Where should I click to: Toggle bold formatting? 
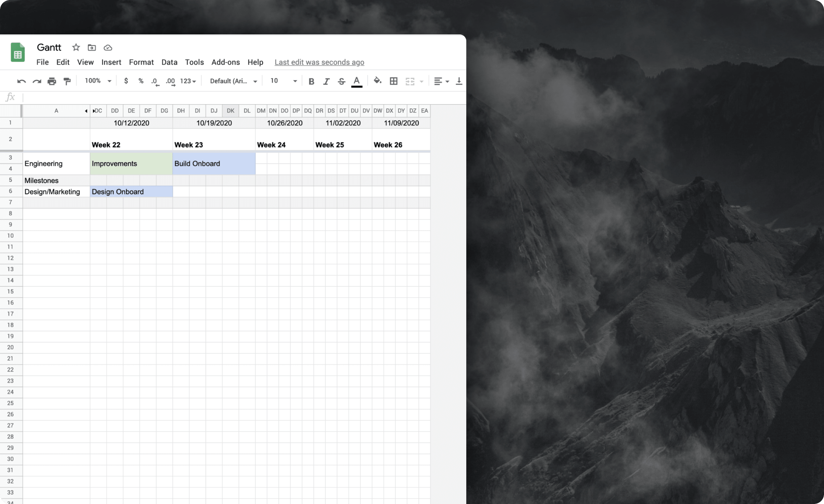coord(311,81)
